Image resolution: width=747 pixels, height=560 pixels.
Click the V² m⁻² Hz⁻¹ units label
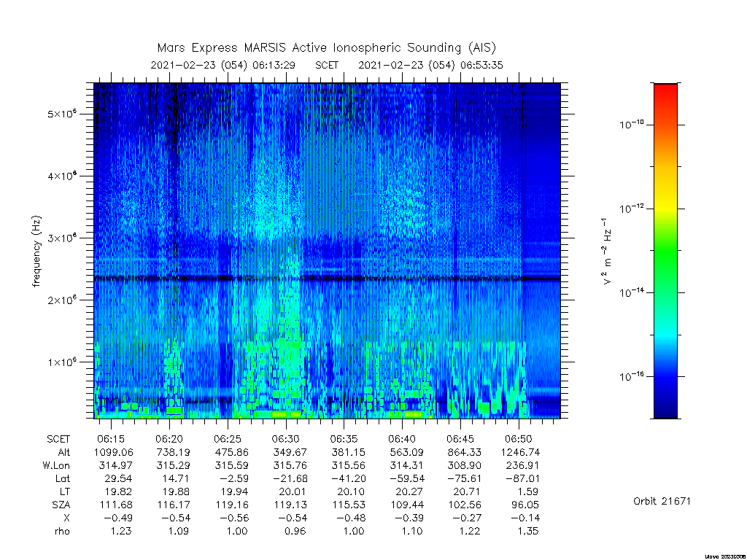coord(606,252)
